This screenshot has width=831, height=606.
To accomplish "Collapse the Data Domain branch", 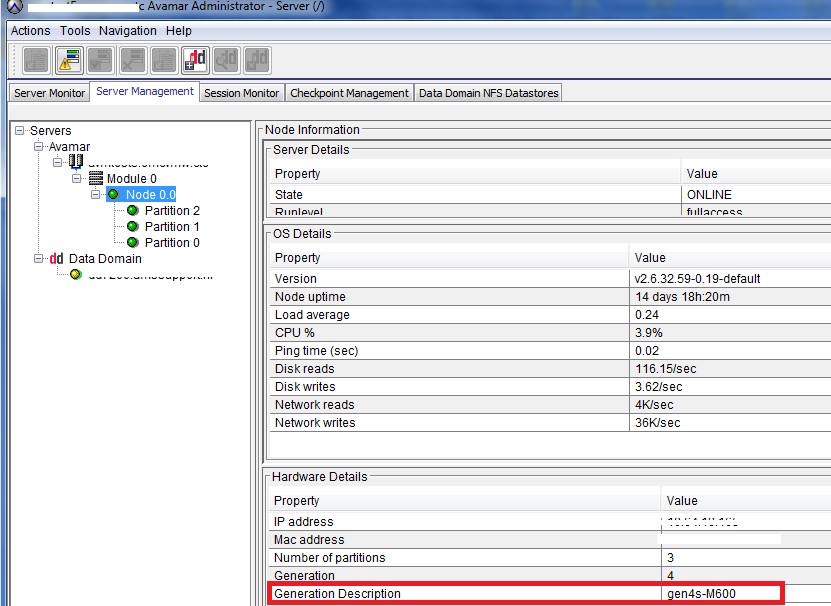I will 39,258.
